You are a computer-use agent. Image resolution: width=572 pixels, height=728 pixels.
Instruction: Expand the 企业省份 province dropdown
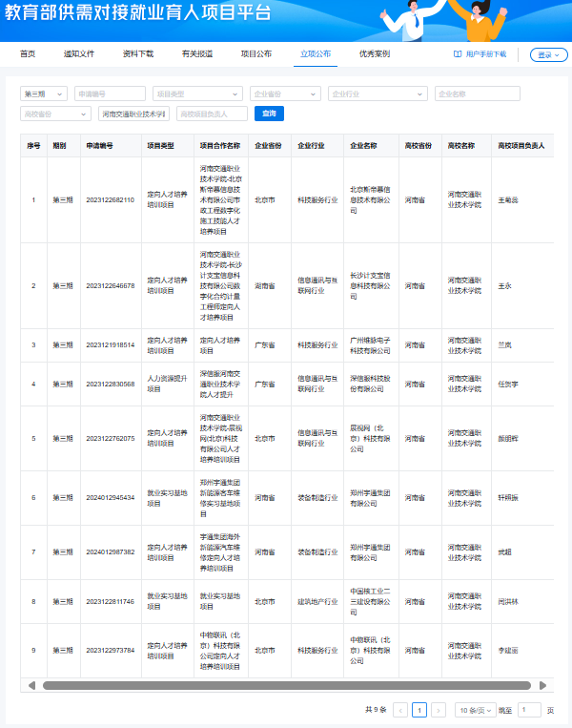284,94
